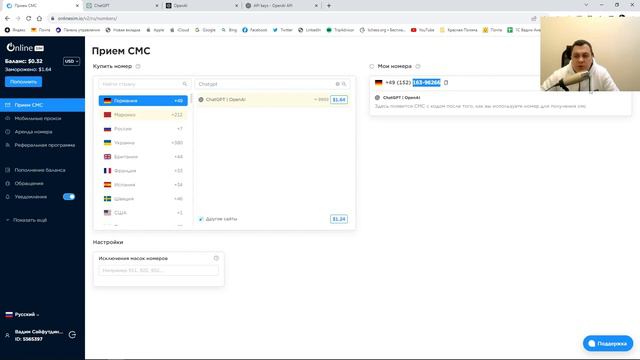The width and height of the screenshot is (640, 360).
Task: Click info icon next to Купить номер
Action: (138, 66)
